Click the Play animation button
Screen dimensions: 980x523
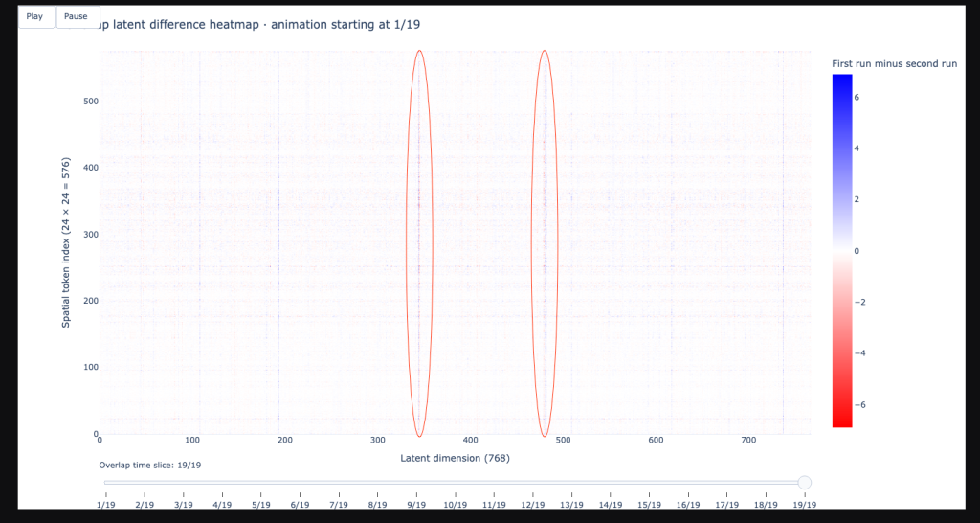tap(35, 16)
